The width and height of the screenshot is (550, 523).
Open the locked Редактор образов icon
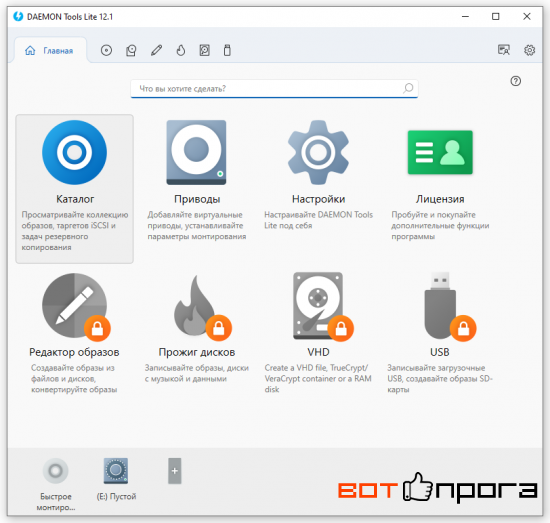click(75, 306)
